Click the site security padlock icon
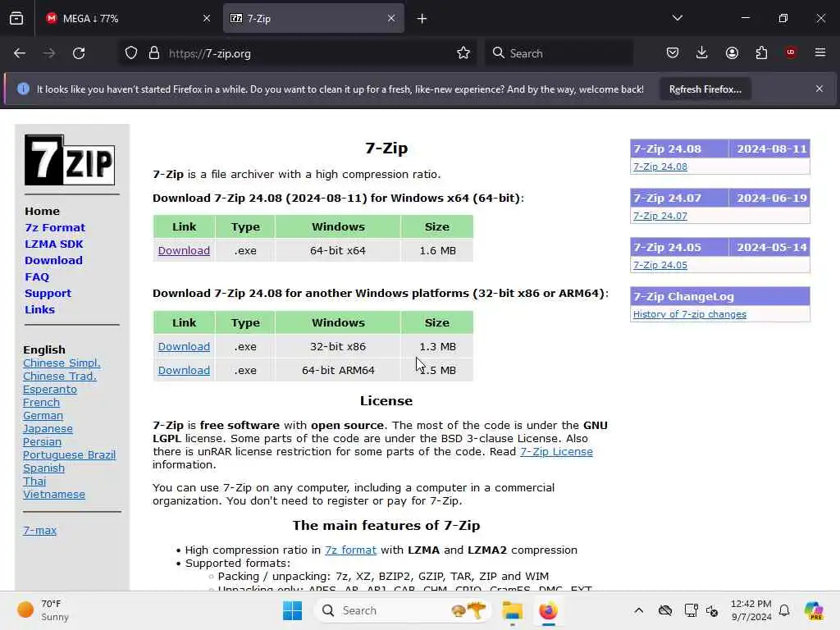This screenshot has height=630, width=840. [154, 53]
